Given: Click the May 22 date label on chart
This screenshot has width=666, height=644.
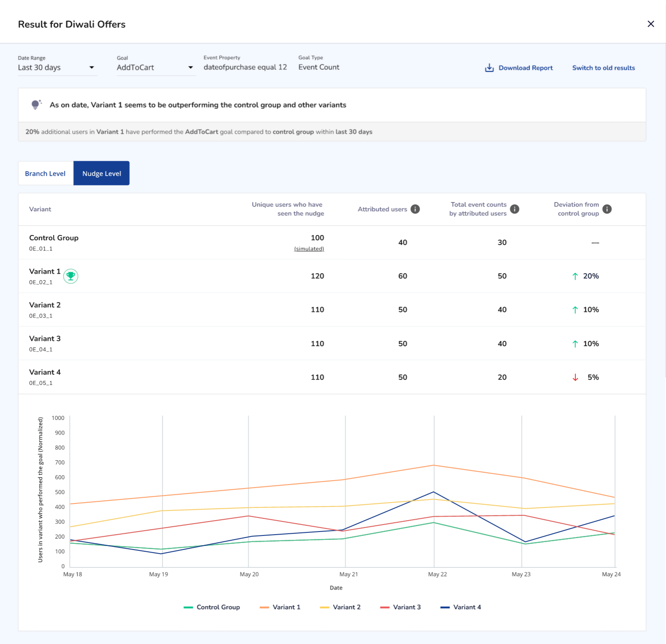Looking at the screenshot, I should click(437, 574).
